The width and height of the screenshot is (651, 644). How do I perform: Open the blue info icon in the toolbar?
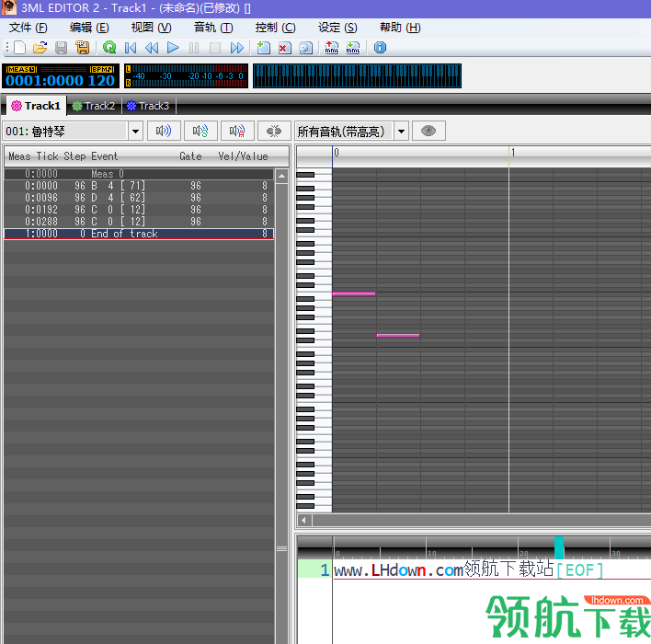click(x=380, y=48)
